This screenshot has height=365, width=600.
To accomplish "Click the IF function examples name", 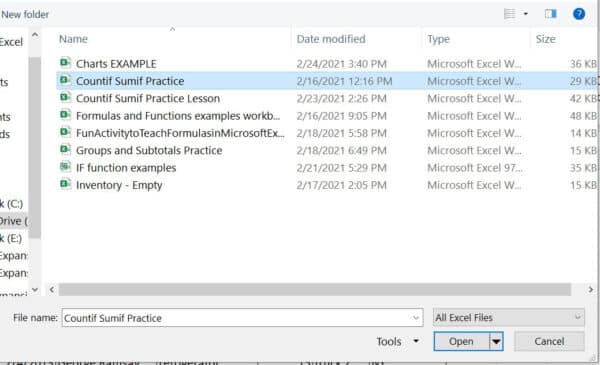I will pos(126,168).
